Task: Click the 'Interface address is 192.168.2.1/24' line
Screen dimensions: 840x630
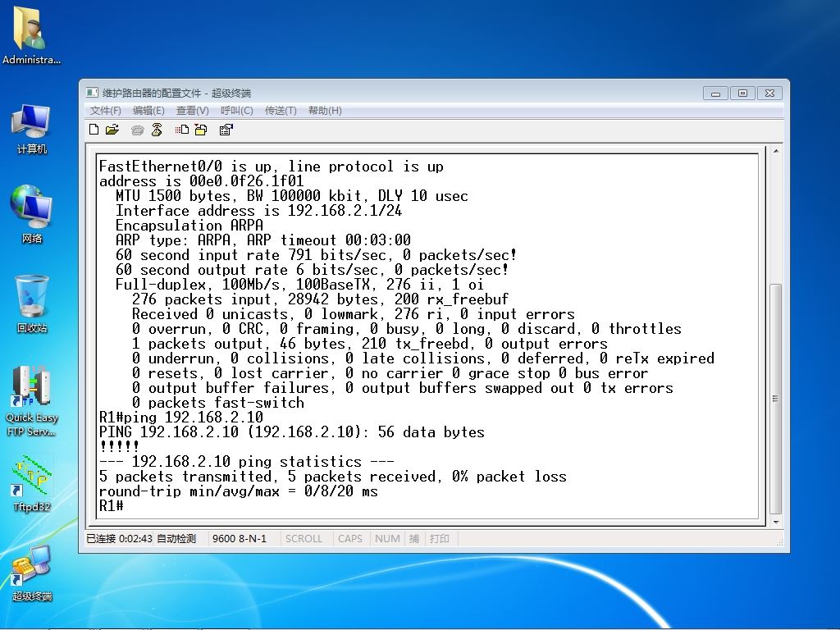Action: tap(258, 211)
